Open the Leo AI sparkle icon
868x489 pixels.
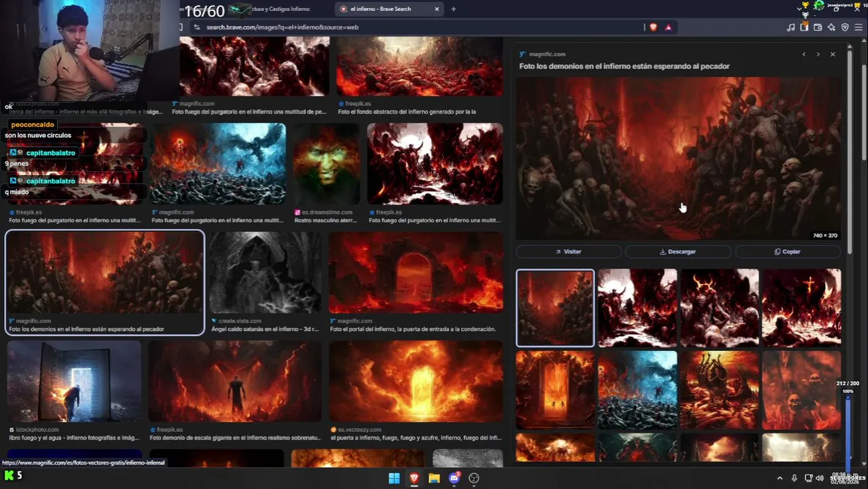coord(831,27)
